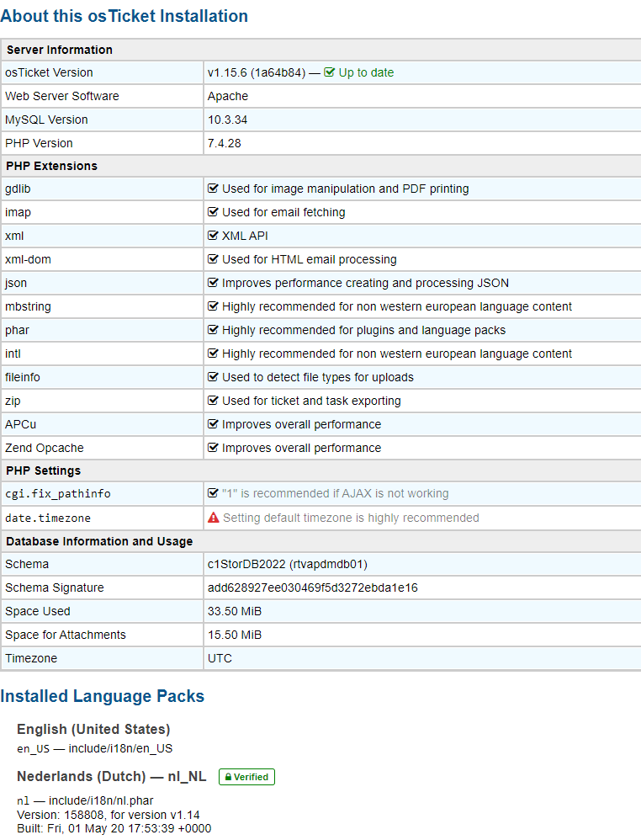Click text Used to detect file types for uploads

[x=318, y=377]
